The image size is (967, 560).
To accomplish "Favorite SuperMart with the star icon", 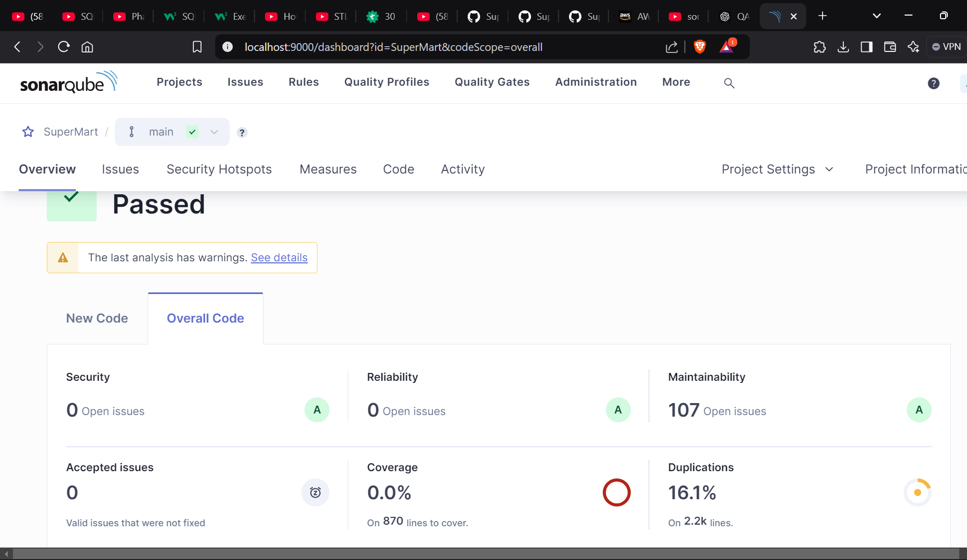I will point(28,132).
